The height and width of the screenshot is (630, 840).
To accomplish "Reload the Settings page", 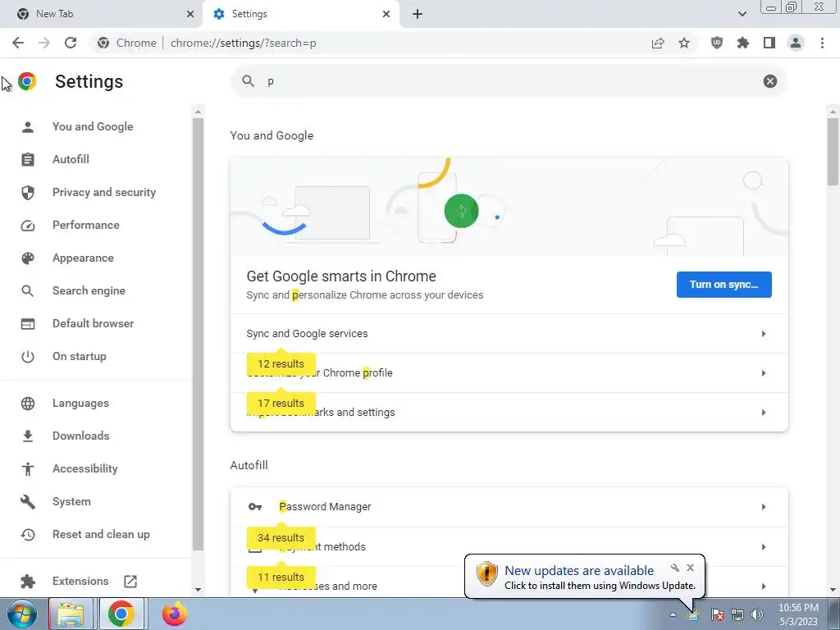I will (x=71, y=43).
